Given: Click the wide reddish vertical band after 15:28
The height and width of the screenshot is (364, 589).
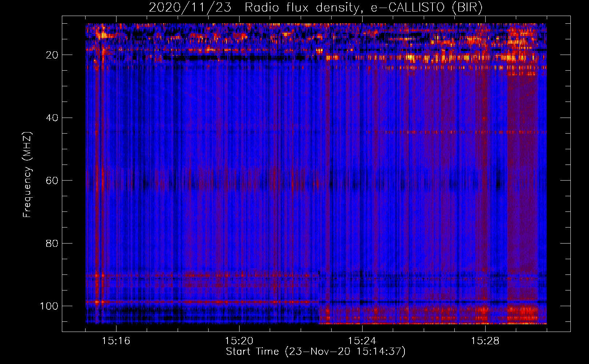Looking at the screenshot, I should click(522, 182).
